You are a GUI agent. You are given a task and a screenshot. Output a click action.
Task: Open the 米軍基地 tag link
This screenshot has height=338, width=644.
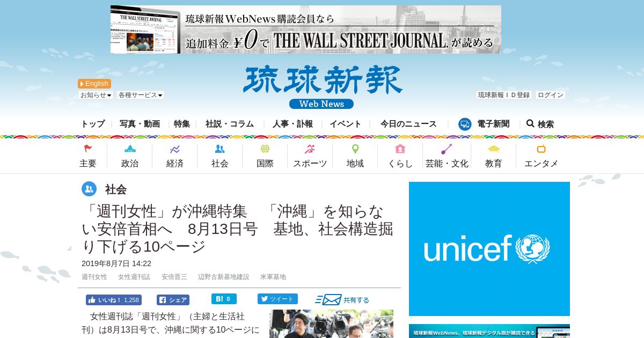click(273, 277)
